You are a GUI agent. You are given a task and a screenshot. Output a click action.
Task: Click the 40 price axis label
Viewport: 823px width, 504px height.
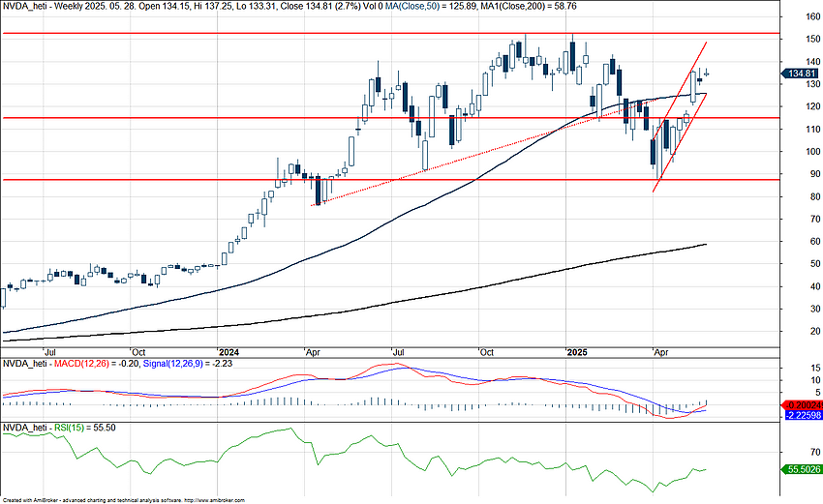815,286
